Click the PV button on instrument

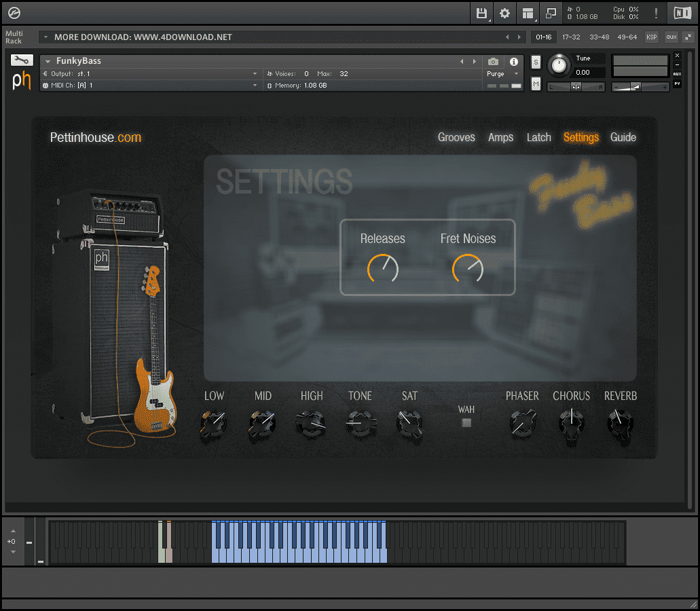[x=677, y=84]
